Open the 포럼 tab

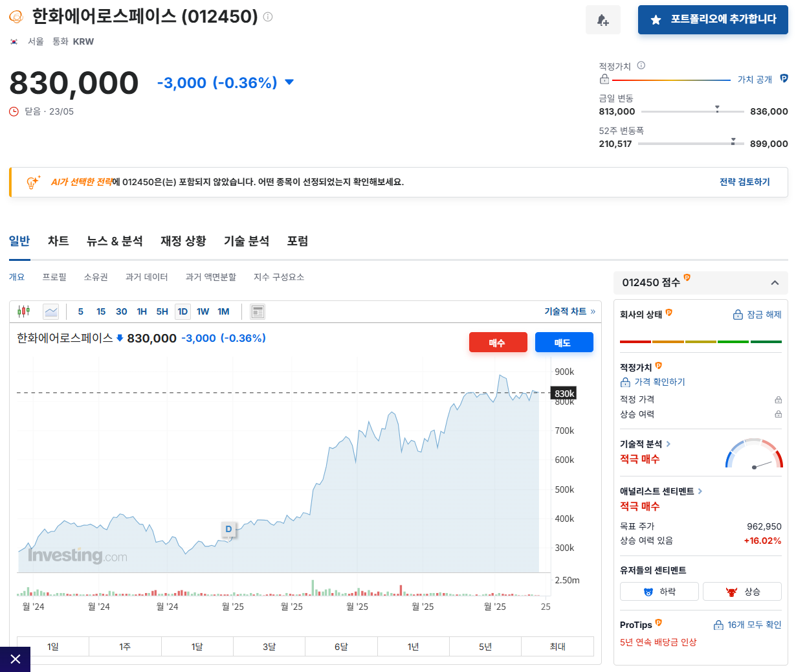pos(298,241)
